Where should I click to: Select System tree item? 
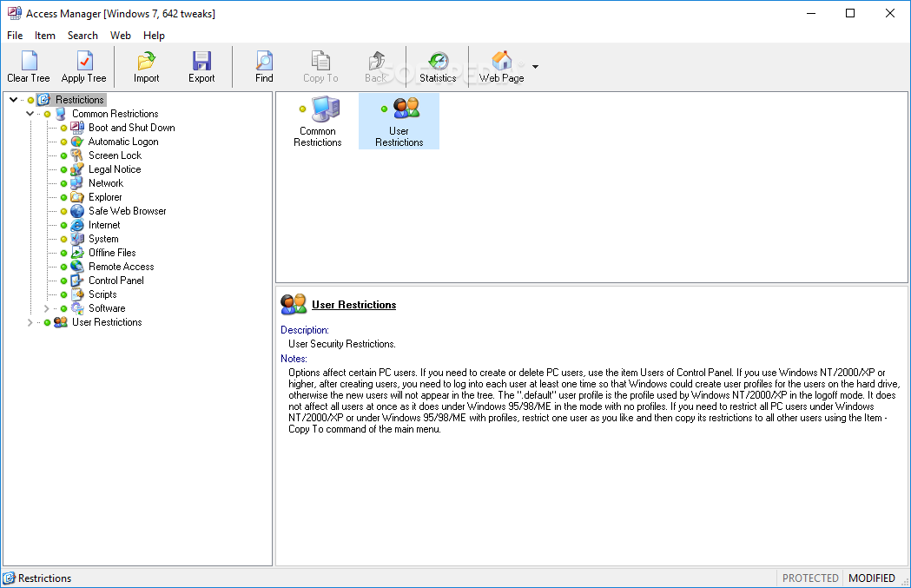[x=103, y=239]
